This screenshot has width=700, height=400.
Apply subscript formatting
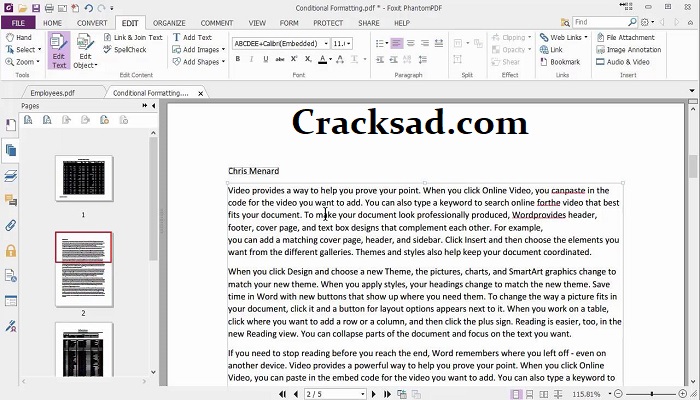[308, 59]
